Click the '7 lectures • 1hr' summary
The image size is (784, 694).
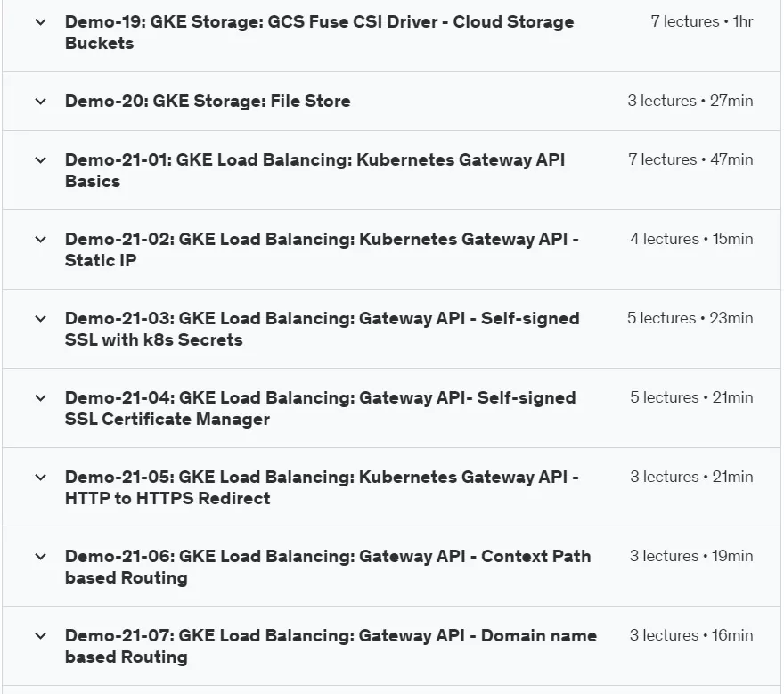click(702, 21)
